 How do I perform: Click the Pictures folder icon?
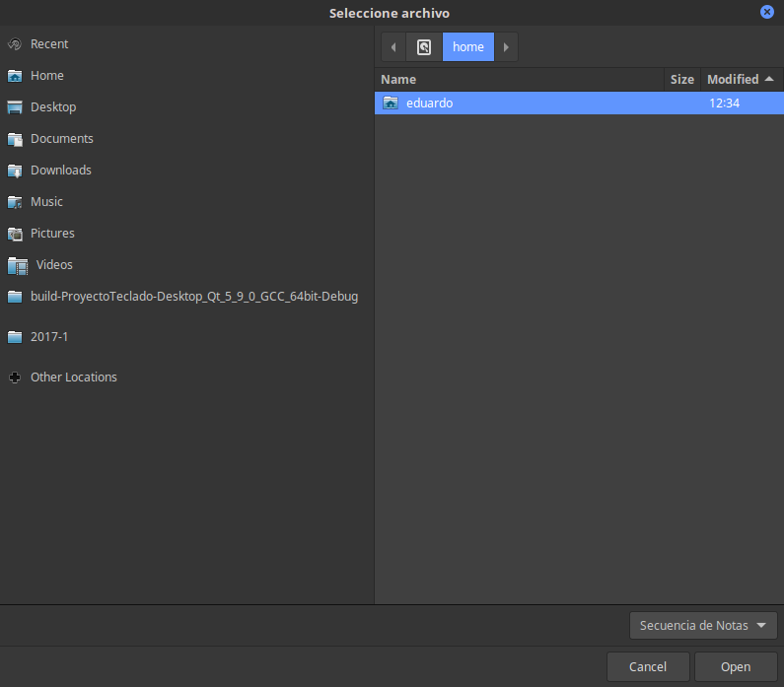15,234
